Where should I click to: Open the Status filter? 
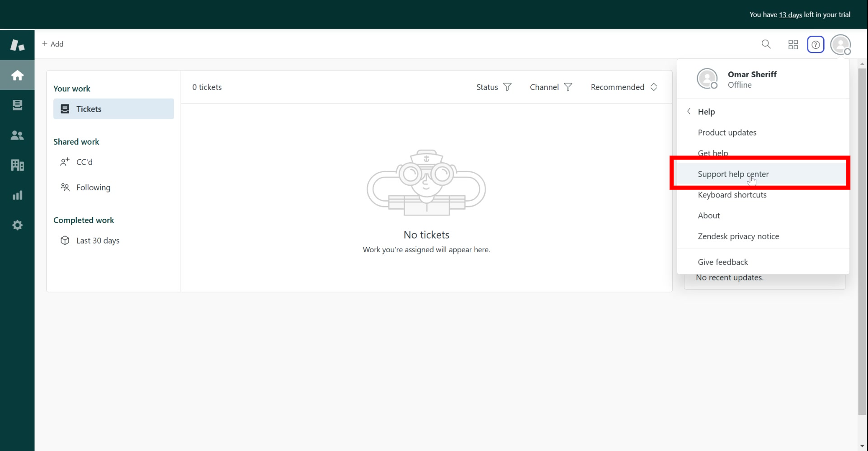494,87
